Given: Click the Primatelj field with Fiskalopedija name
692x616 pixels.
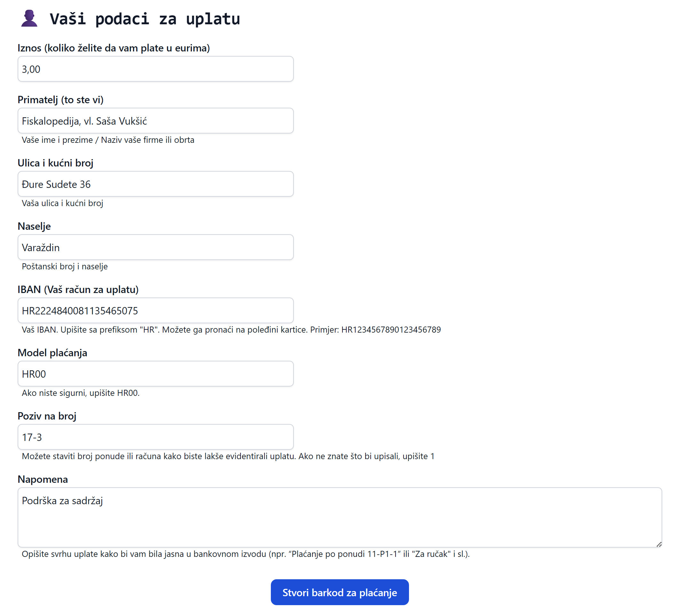Looking at the screenshot, I should (x=155, y=121).
